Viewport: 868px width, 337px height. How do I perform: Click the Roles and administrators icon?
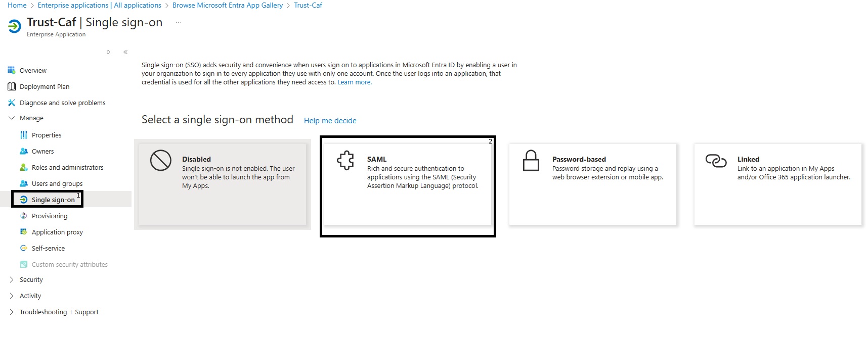[24, 167]
